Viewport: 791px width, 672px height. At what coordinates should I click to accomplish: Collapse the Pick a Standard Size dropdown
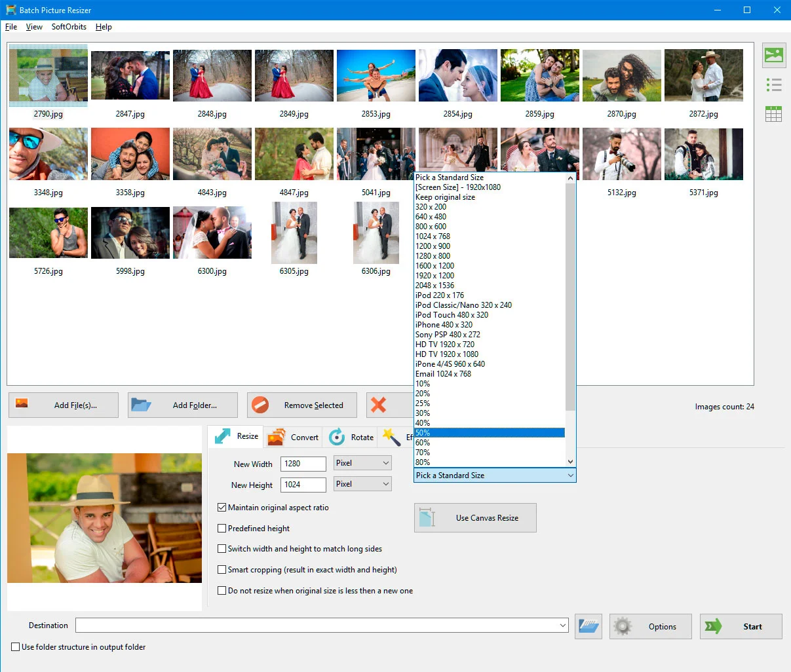569,476
